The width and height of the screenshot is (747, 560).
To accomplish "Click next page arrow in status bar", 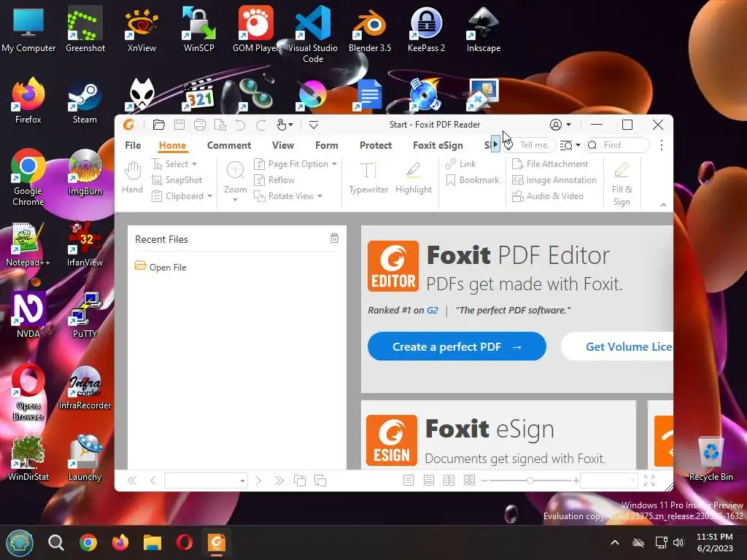I will 258,481.
